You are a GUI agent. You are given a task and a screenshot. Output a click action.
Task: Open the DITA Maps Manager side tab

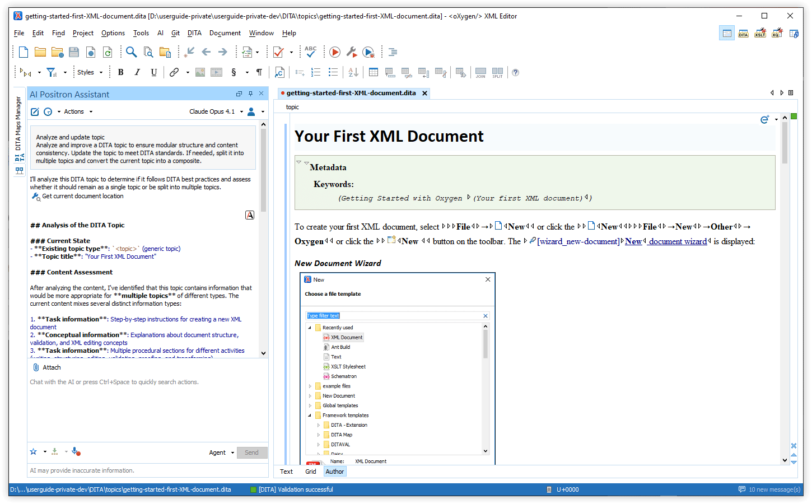(18, 129)
